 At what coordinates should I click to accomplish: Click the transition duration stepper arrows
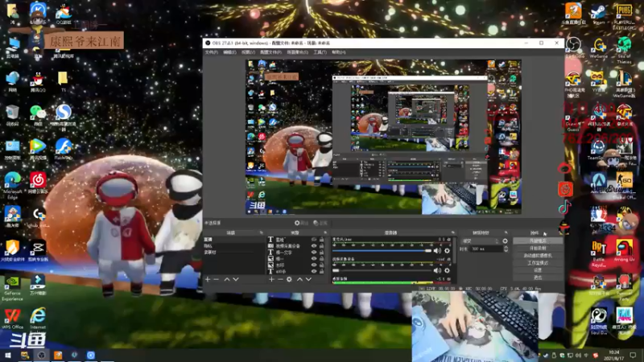pyautogui.click(x=506, y=249)
